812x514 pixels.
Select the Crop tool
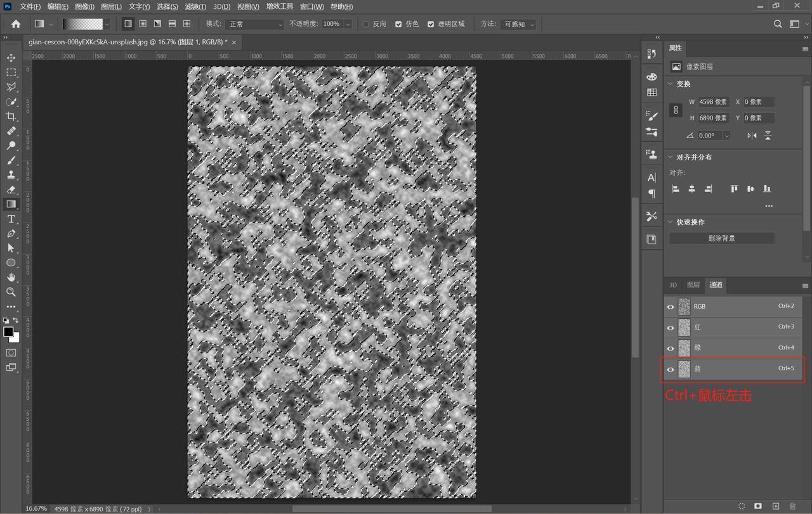[x=11, y=117]
